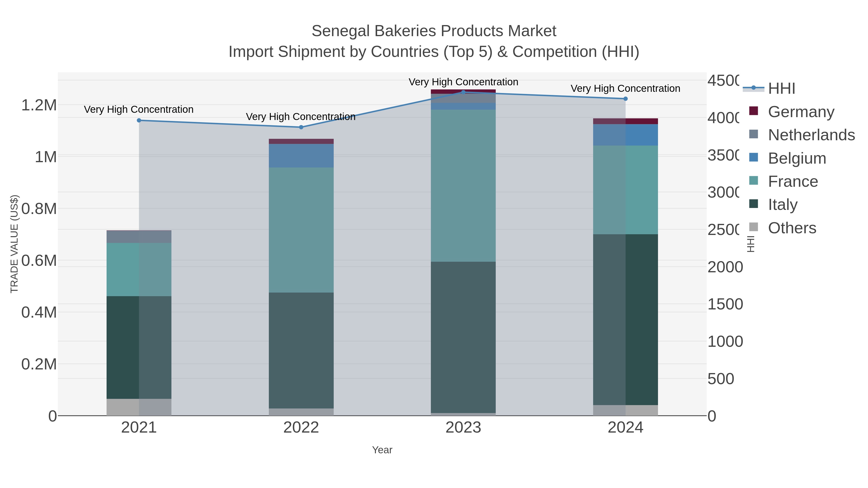868x488 pixels.
Task: Click the 1500 HHI axis tick
Action: (725, 304)
